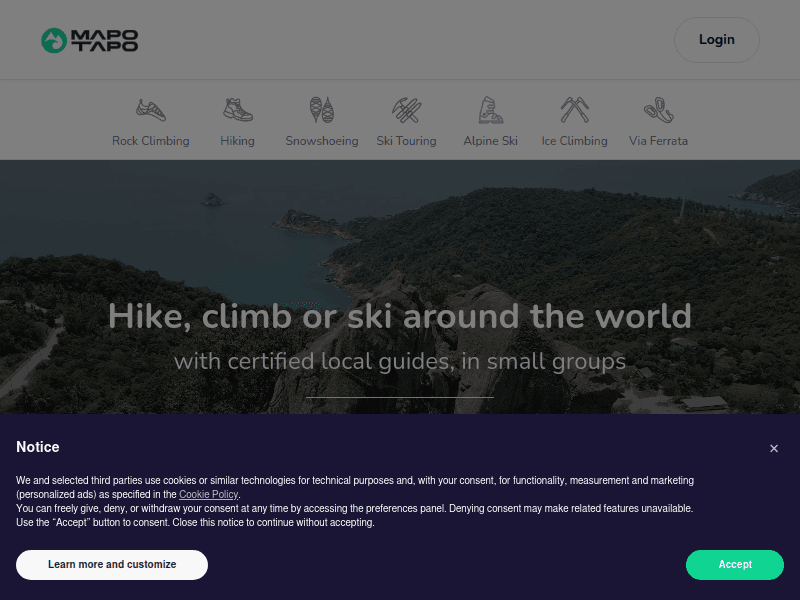
Task: Accept the cookie consent
Action: click(x=735, y=565)
